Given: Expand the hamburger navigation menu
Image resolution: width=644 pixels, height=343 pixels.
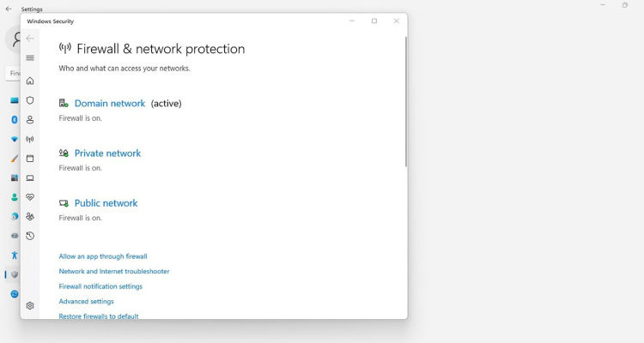Looking at the screenshot, I should [30, 57].
